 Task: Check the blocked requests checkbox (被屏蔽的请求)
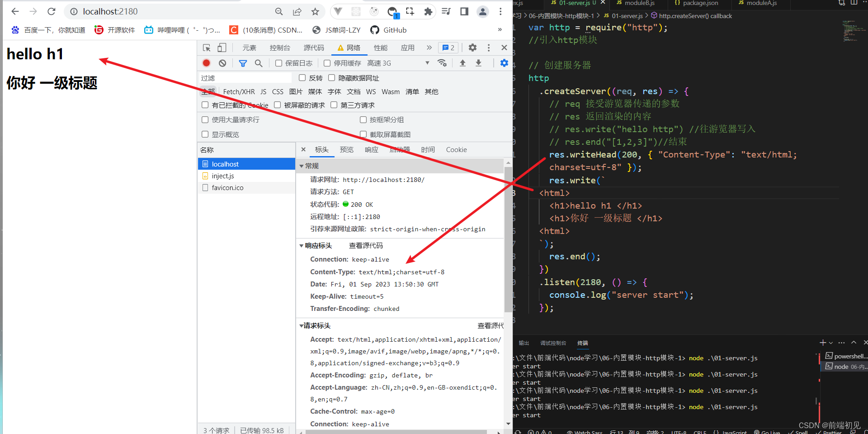(277, 105)
